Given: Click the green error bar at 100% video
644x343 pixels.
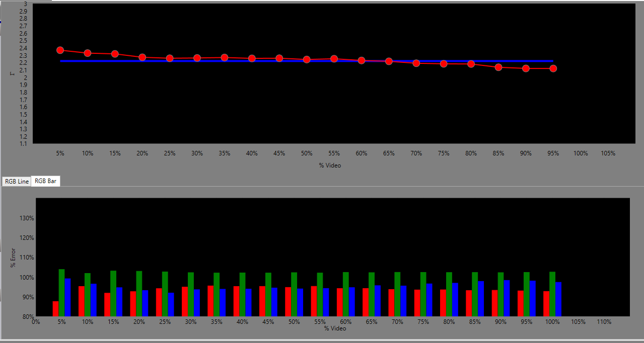Looking at the screenshot, I should click(x=552, y=294).
